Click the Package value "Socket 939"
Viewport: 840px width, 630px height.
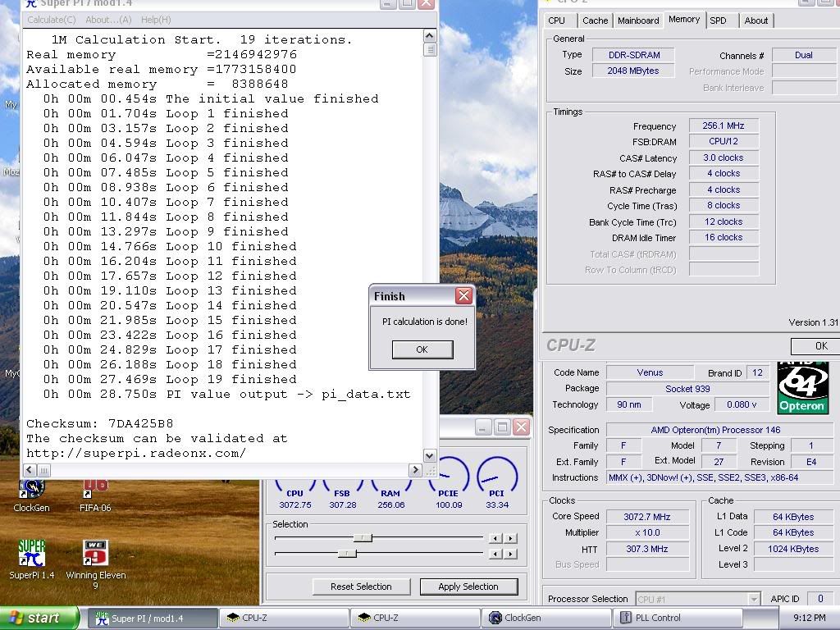[687, 389]
